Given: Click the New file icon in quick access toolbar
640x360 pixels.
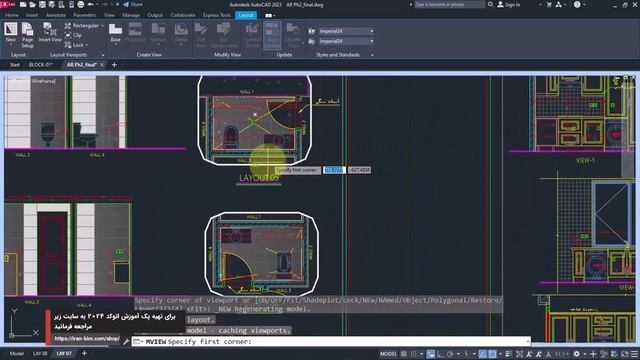Looking at the screenshot, I should pyautogui.click(x=23, y=4).
